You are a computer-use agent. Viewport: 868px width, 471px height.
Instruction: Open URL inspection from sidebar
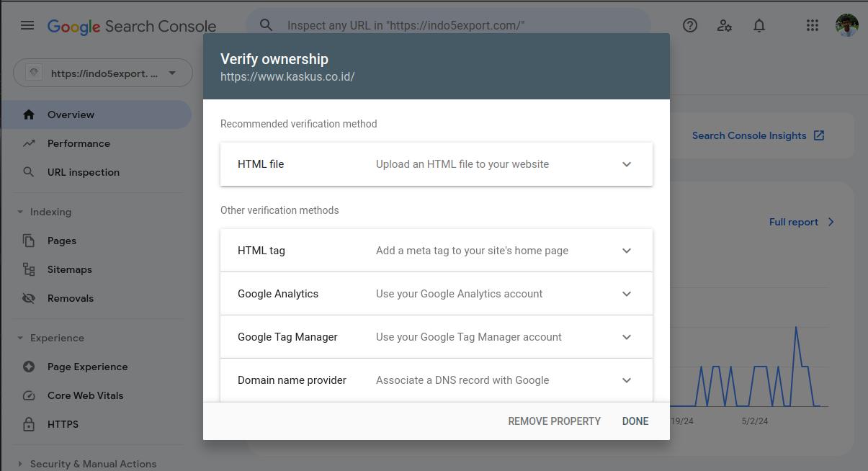pyautogui.click(x=96, y=172)
